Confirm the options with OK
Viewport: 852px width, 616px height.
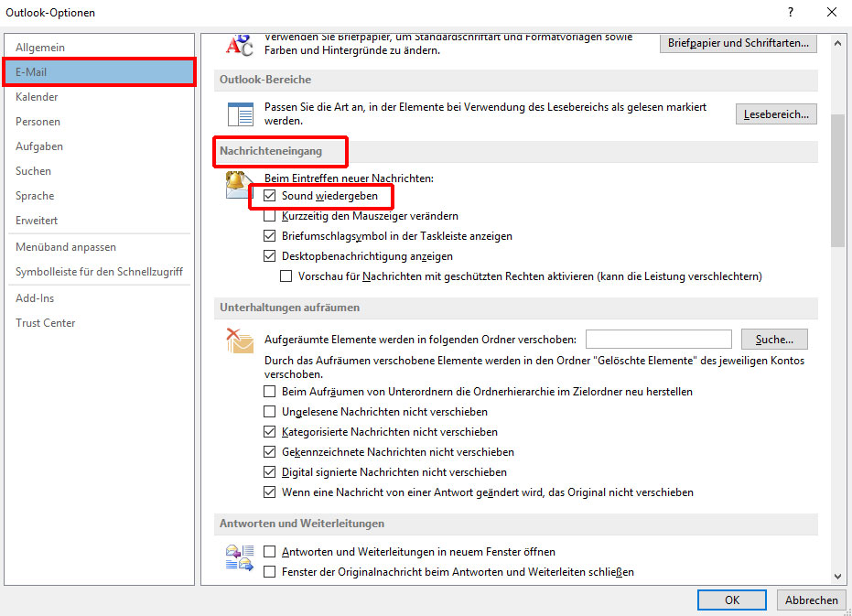(732, 600)
